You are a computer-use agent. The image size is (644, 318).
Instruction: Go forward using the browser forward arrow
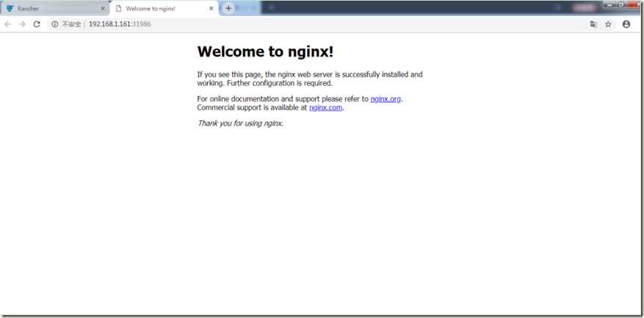[22, 24]
